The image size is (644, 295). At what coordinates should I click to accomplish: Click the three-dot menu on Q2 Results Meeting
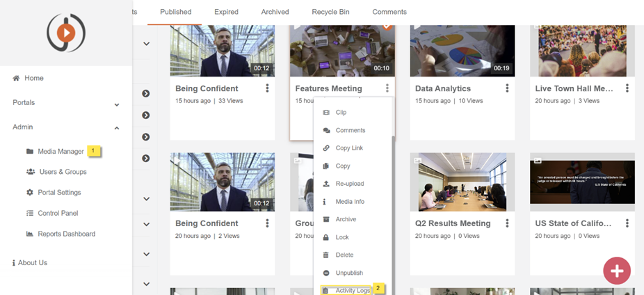point(507,223)
